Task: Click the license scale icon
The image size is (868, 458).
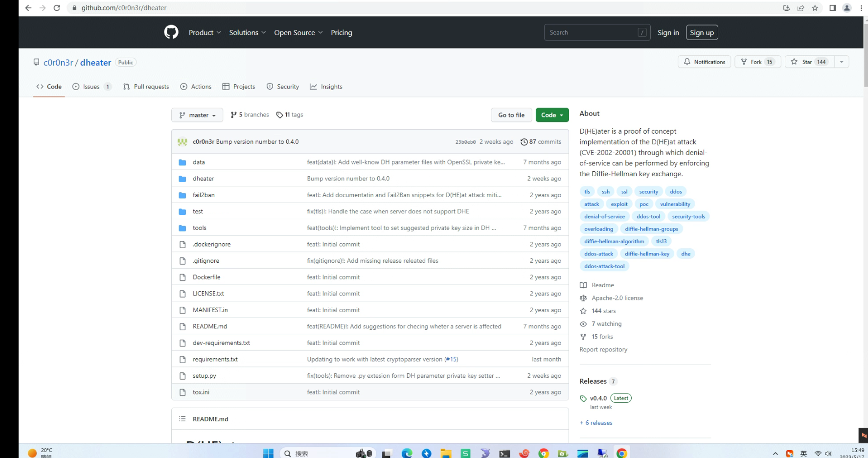Action: click(x=583, y=298)
